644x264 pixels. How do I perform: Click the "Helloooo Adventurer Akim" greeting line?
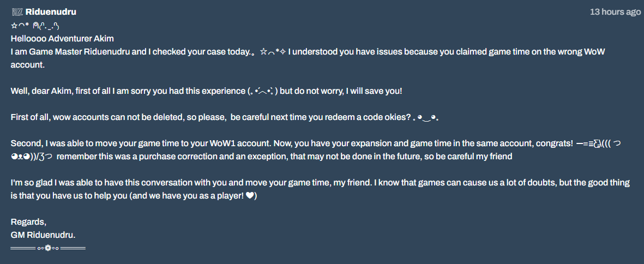coord(62,39)
